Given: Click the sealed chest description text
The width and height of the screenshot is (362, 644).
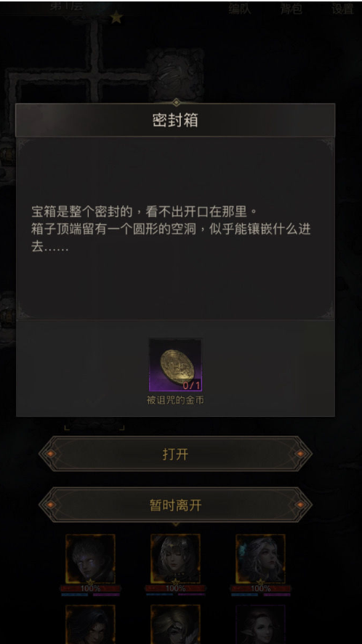Looking at the screenshot, I should tap(171, 229).
